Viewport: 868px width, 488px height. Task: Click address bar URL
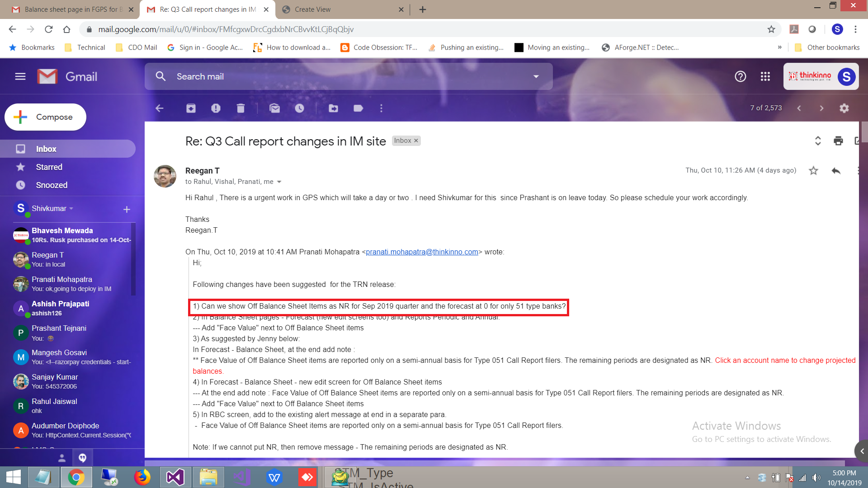click(226, 29)
